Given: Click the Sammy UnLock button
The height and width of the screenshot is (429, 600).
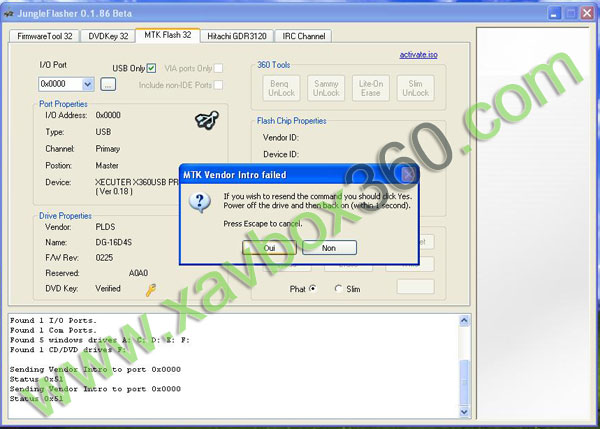Looking at the screenshot, I should (326, 88).
